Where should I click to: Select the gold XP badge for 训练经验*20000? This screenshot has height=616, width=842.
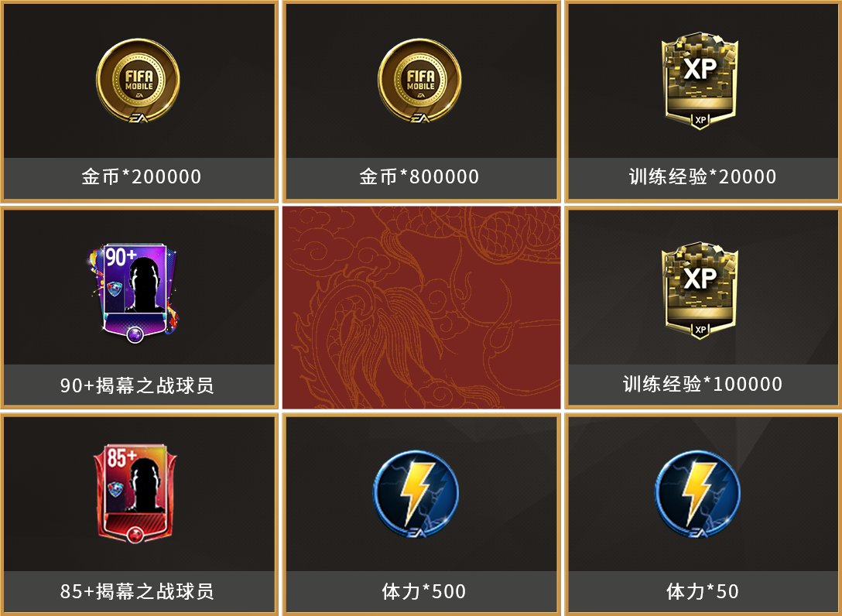[x=700, y=80]
